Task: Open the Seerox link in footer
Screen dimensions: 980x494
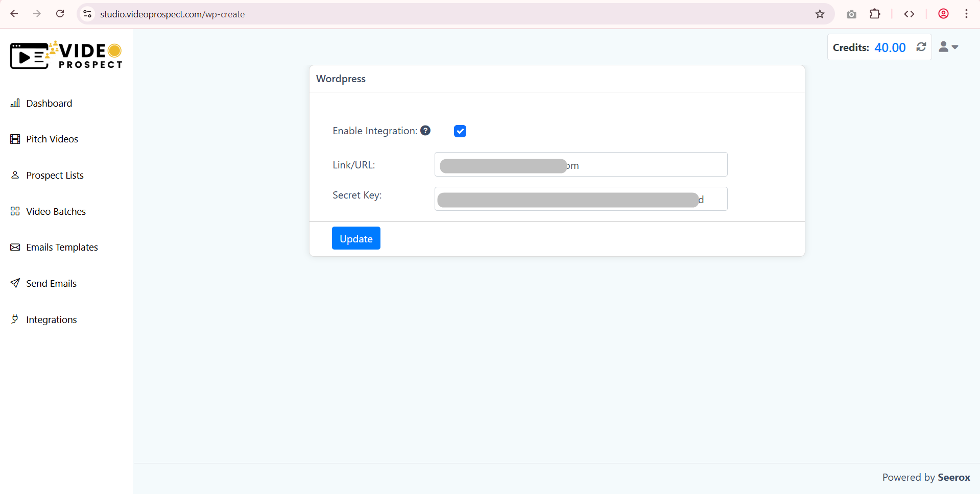Action: point(954,478)
